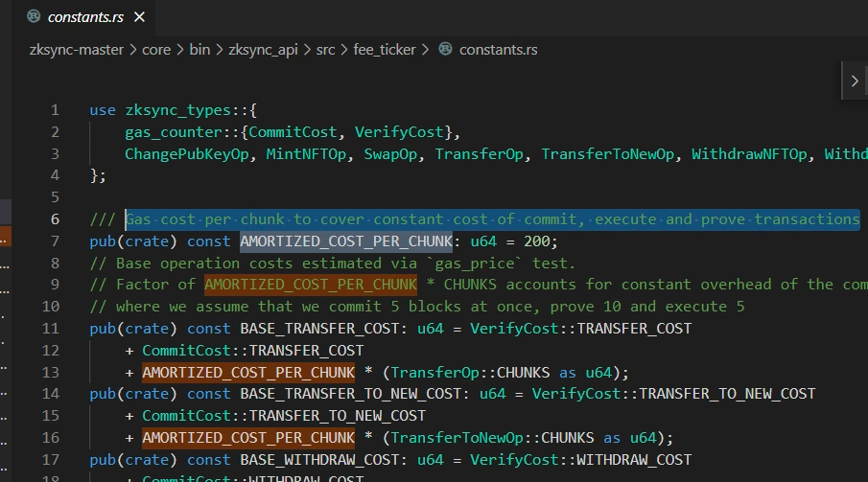Viewport: 868px width, 482px height.
Task: Click the Rust icon beside breadcrumb constants.rs
Action: [445, 49]
